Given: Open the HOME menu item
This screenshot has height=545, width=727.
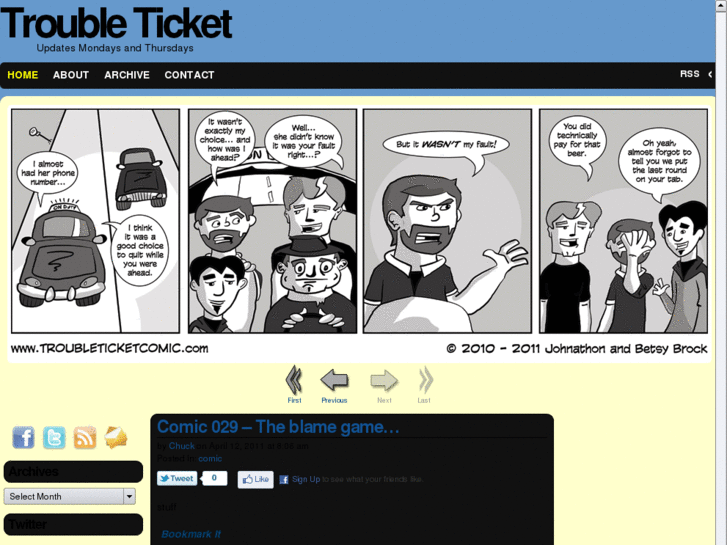Looking at the screenshot, I should point(23,75).
